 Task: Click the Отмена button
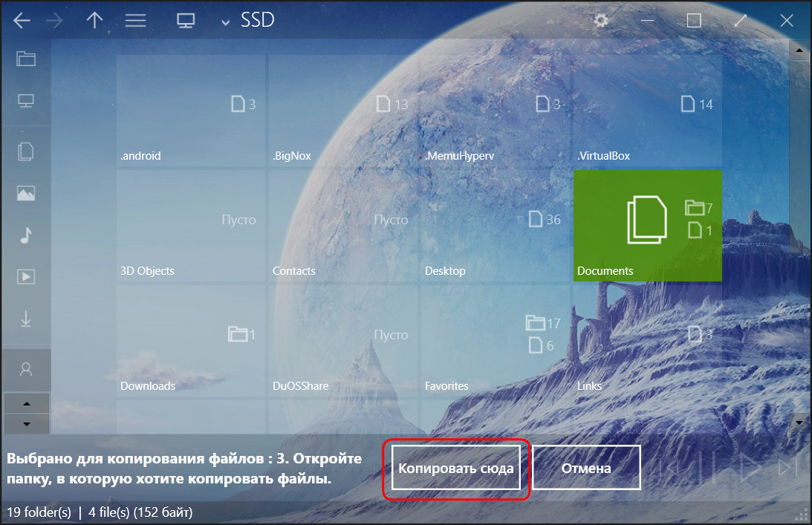(586, 468)
